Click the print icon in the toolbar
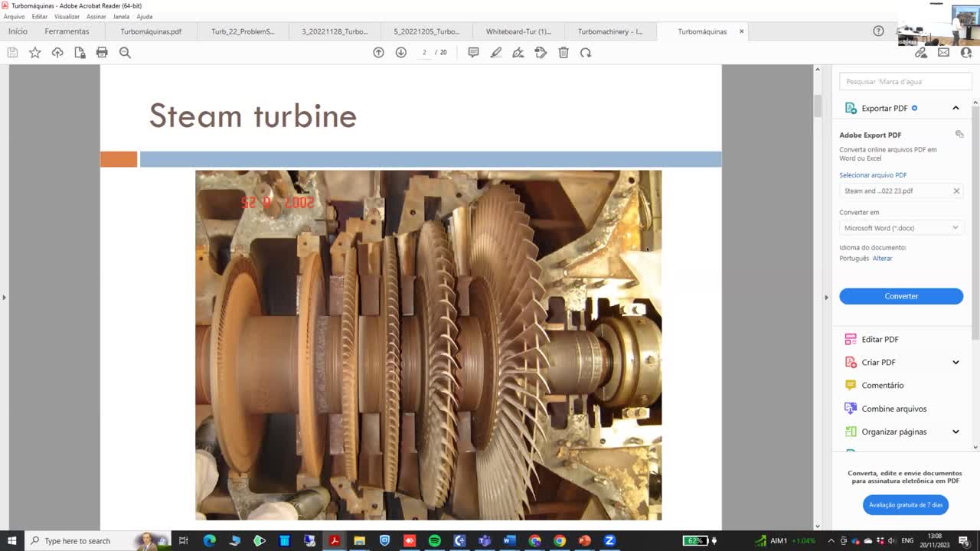The image size is (980, 551). pos(102,53)
